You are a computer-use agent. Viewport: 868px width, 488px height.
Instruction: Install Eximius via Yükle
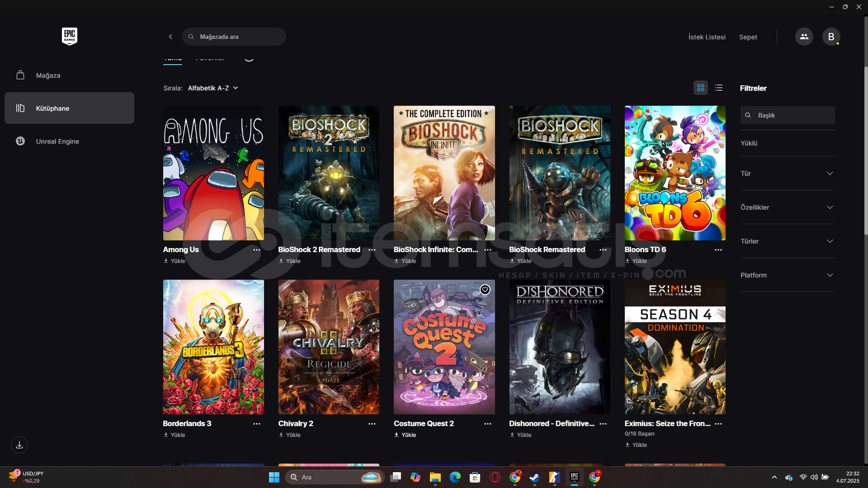click(x=636, y=445)
